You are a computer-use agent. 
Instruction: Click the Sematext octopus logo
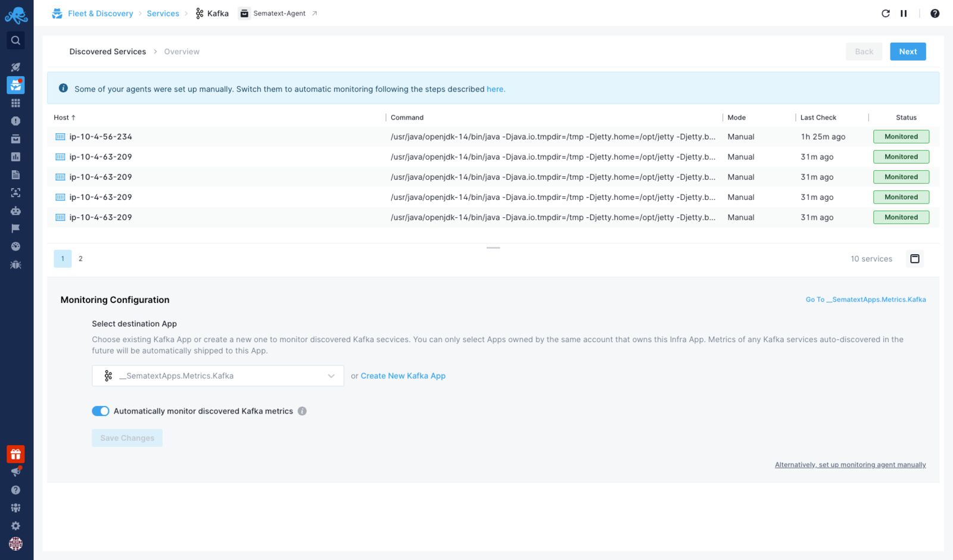coord(16,15)
